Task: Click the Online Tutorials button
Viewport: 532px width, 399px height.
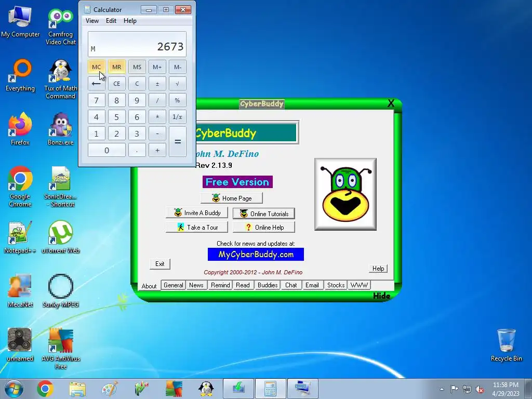Action: 263,214
